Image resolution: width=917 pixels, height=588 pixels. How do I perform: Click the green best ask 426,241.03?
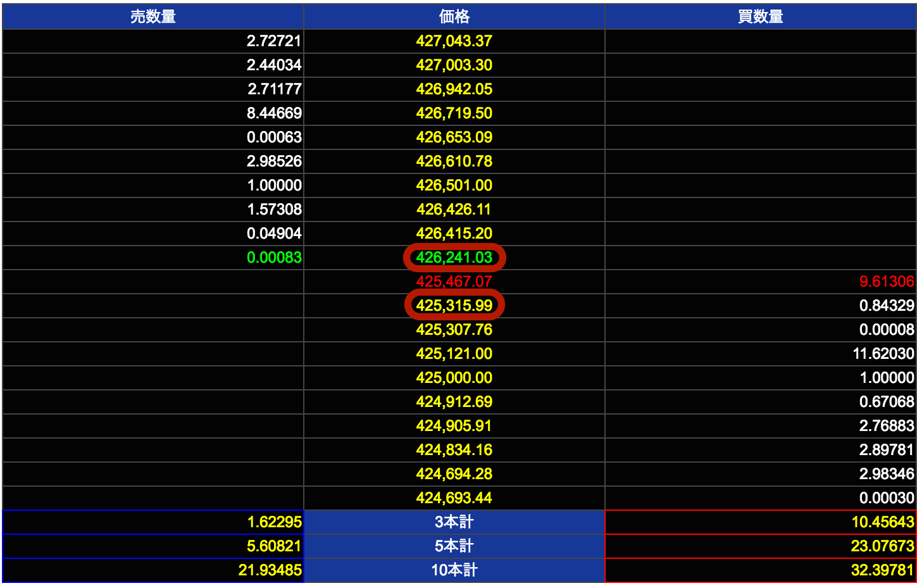(454, 258)
